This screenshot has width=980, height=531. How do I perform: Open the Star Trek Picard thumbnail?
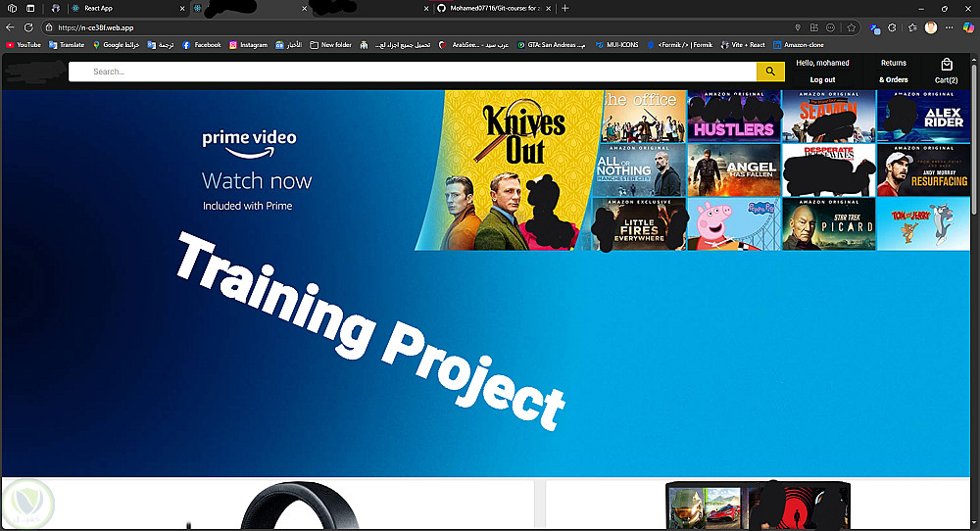click(829, 224)
